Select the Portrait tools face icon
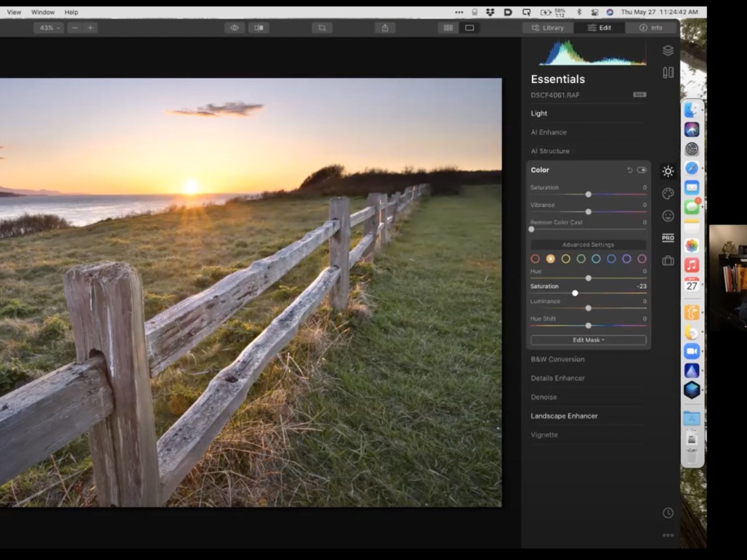This screenshot has height=560, width=747. 668,216
